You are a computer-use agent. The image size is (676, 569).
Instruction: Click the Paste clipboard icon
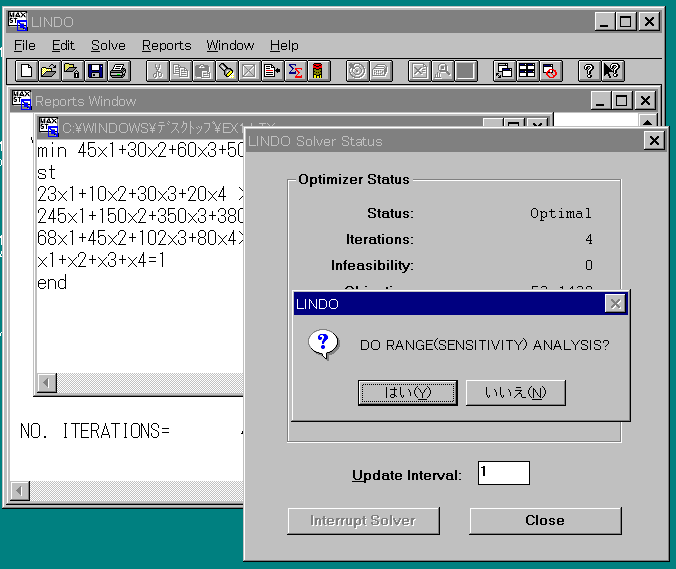[203, 71]
